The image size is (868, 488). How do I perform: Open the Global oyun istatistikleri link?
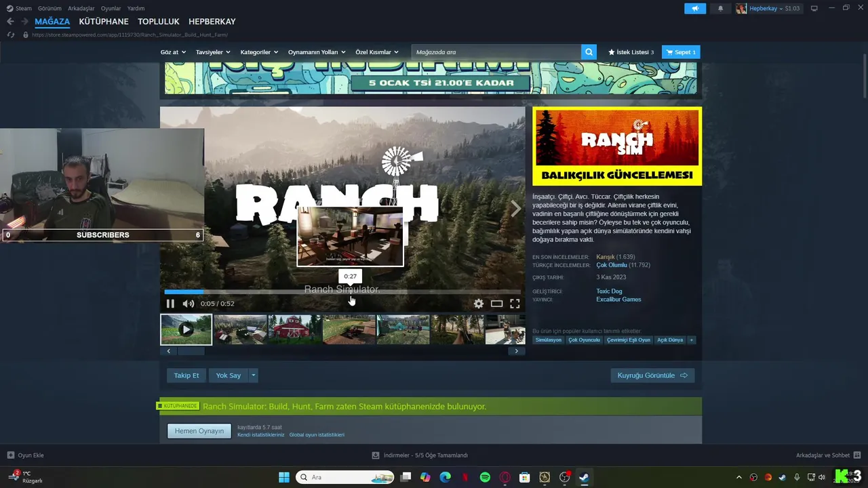pos(317,434)
